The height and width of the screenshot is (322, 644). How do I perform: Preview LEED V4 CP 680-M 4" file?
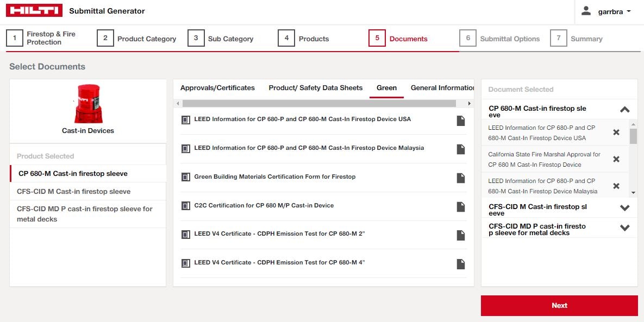(461, 264)
